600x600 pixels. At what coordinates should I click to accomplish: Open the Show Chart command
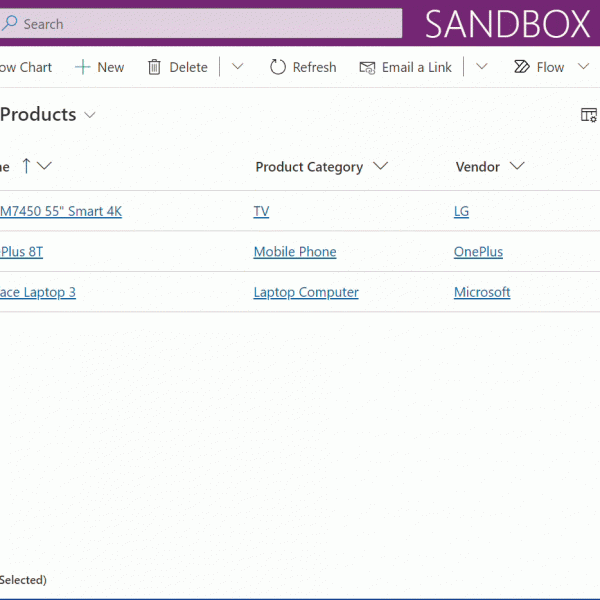[x=26, y=67]
